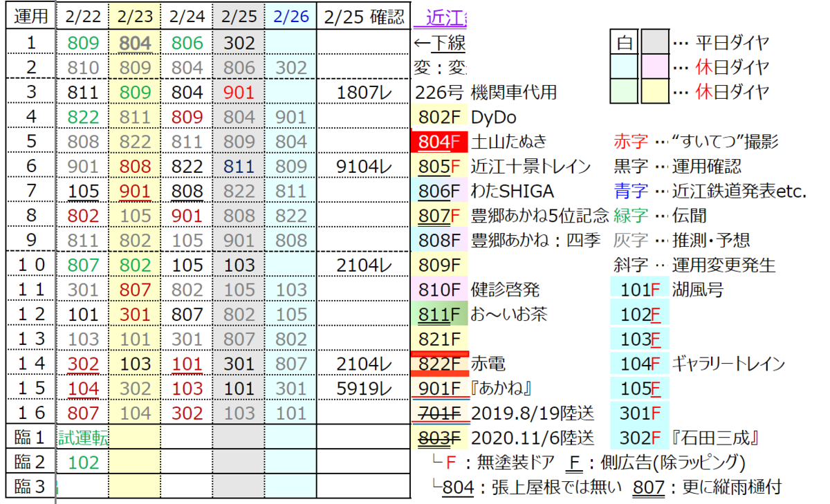This screenshot has height=504, width=830.
Task: Click the 赤電 label
Action: click(x=488, y=363)
